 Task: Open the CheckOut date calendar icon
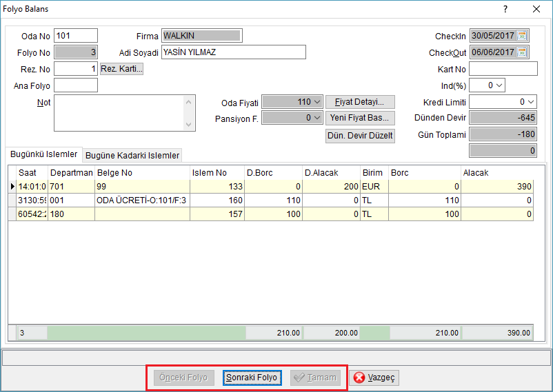[x=521, y=52]
